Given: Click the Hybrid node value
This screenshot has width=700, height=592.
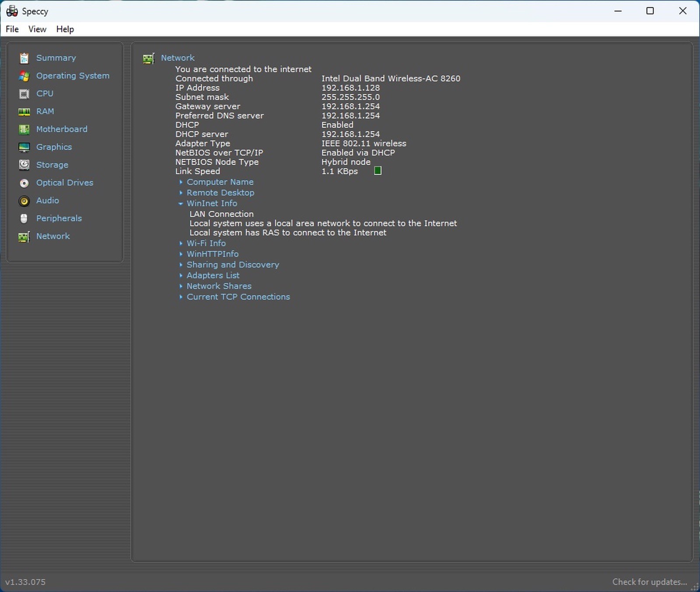Looking at the screenshot, I should tap(346, 162).
